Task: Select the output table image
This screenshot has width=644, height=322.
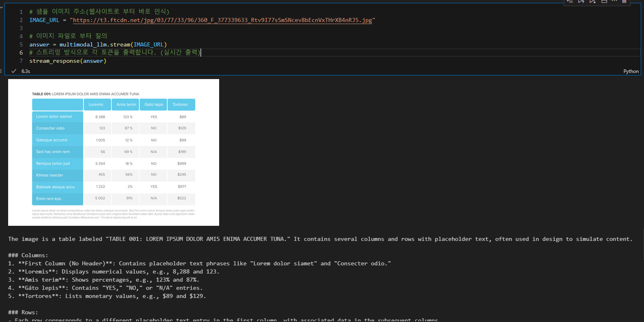Action: click(x=114, y=152)
